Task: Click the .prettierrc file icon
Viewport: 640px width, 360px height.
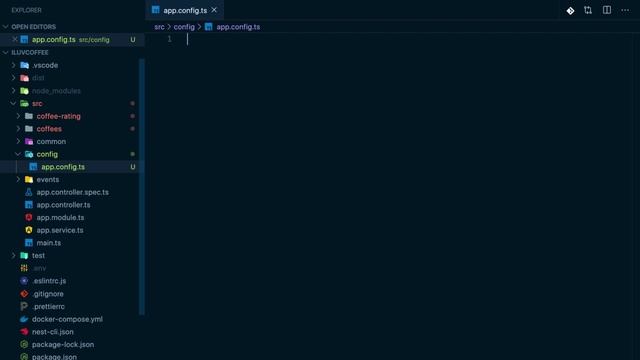Action: 24,306
